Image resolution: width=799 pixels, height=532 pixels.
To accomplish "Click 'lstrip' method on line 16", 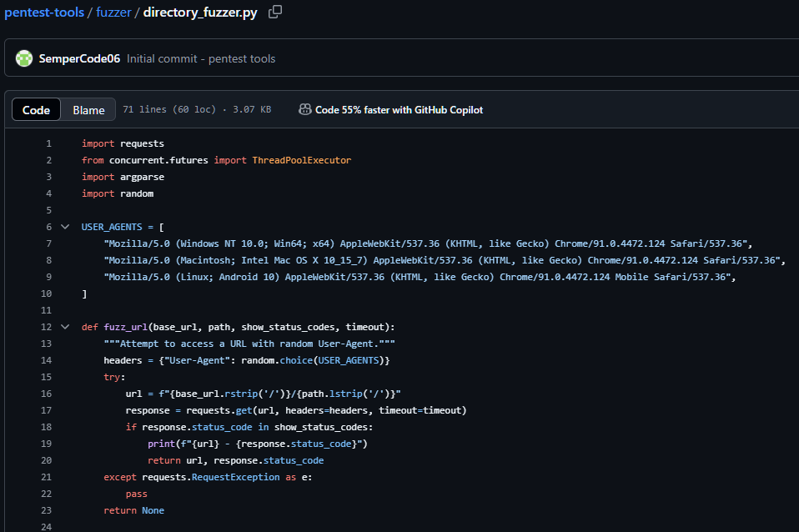I will point(345,394).
